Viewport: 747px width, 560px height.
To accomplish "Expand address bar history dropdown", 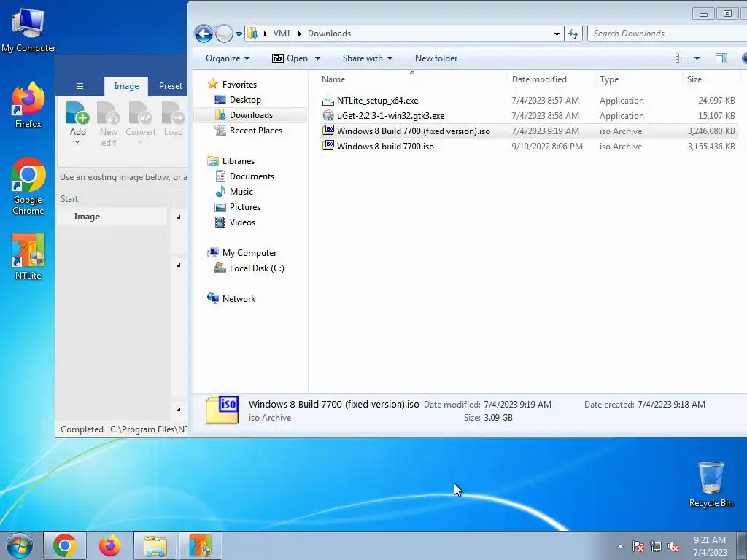I will point(557,34).
